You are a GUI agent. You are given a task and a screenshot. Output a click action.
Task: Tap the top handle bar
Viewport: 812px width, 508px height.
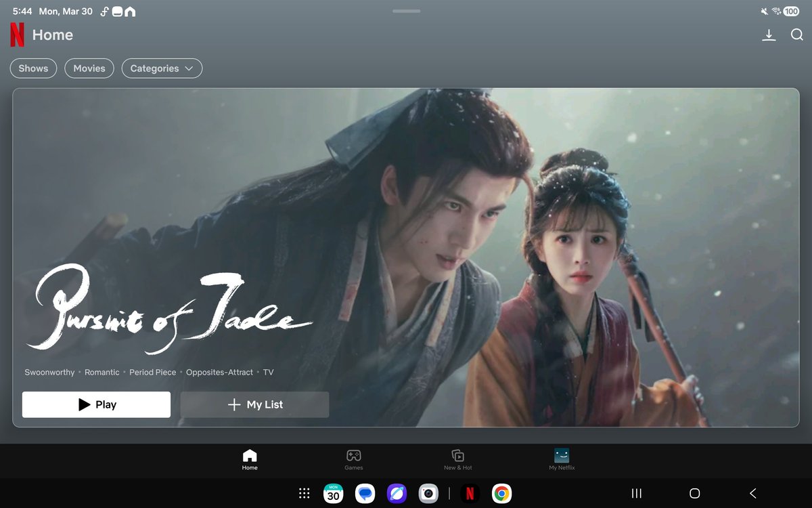(x=406, y=11)
